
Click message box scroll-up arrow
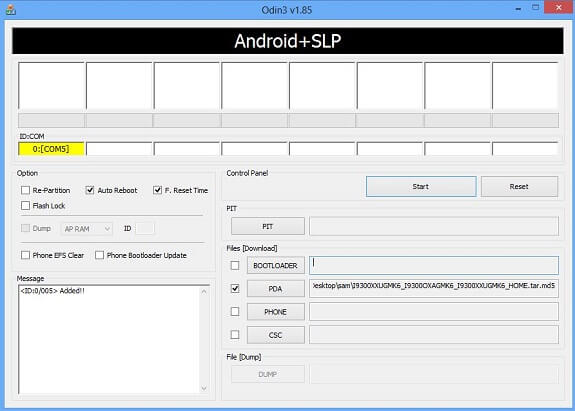click(204, 291)
